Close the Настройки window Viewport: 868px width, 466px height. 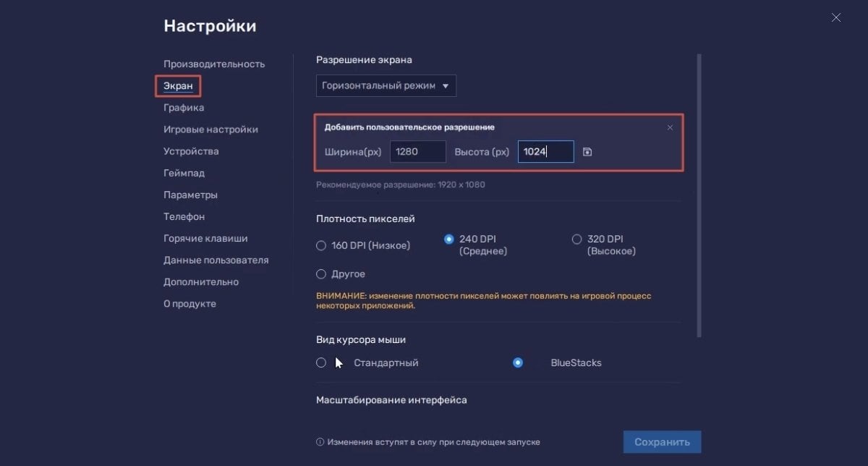click(x=836, y=17)
